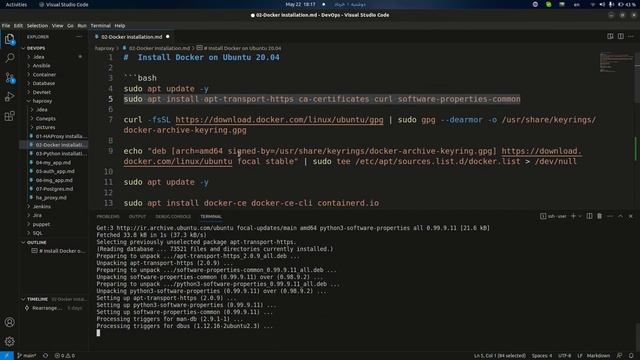Expand the Ansible folder
The image size is (640, 360).
tap(41, 65)
